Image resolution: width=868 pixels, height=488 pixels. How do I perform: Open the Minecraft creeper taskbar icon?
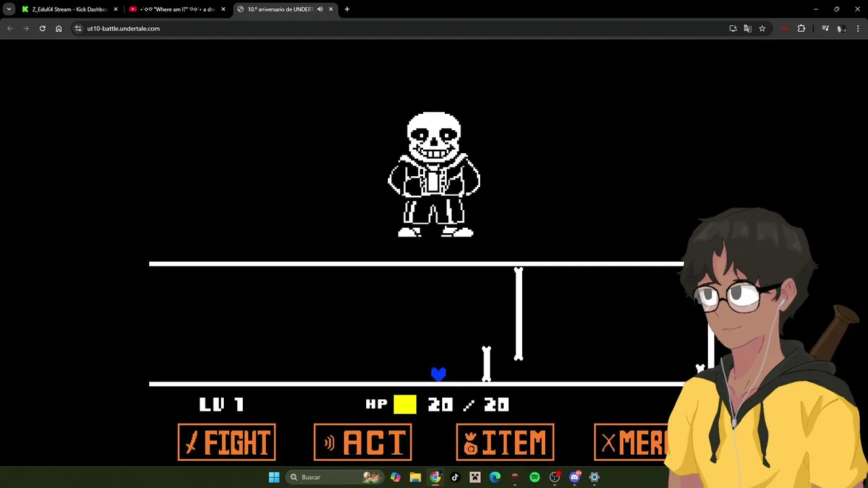[475, 477]
